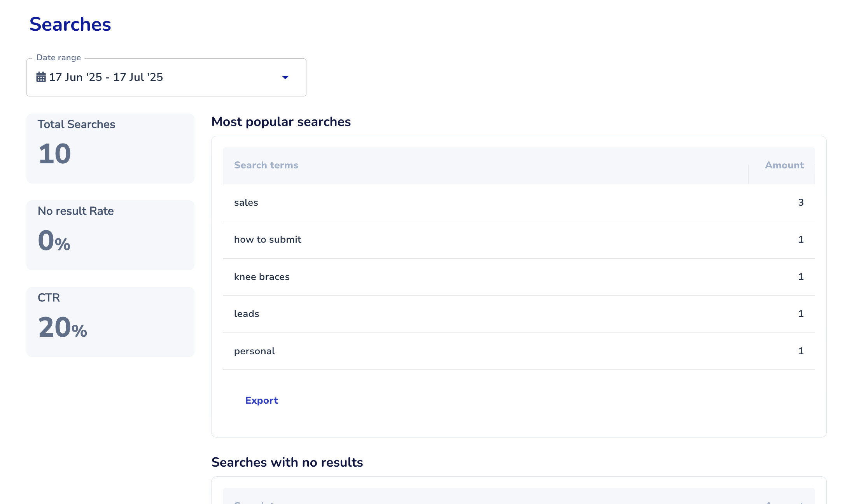Click the Most popular searches heading
Viewport: 854px width, 504px height.
(281, 122)
